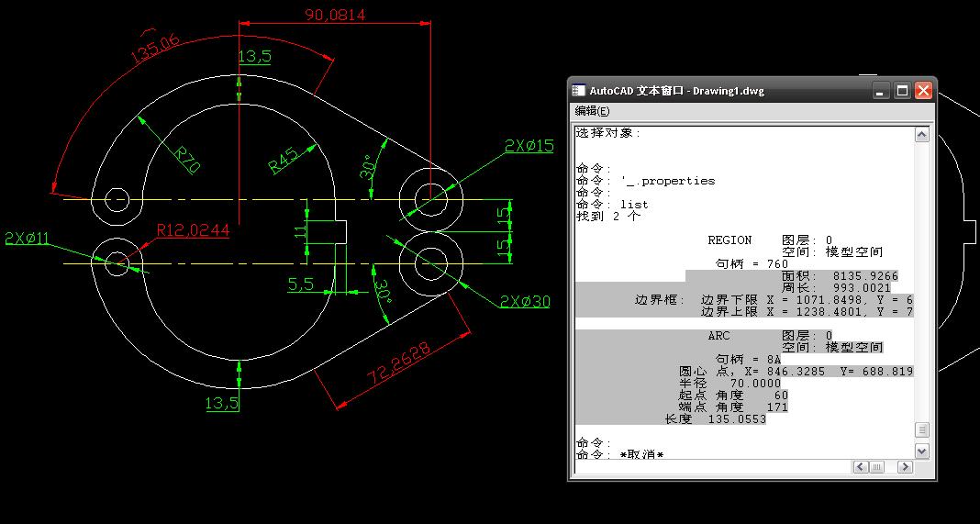
Task: Click the horizontal scrollbar left arrow
Action: (860, 466)
